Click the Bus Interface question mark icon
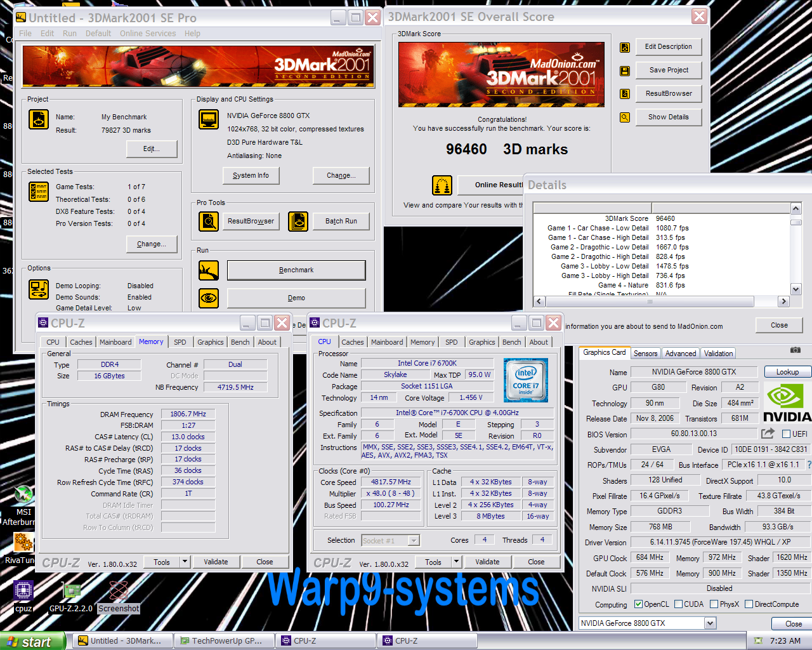The width and height of the screenshot is (812, 650). 809,465
